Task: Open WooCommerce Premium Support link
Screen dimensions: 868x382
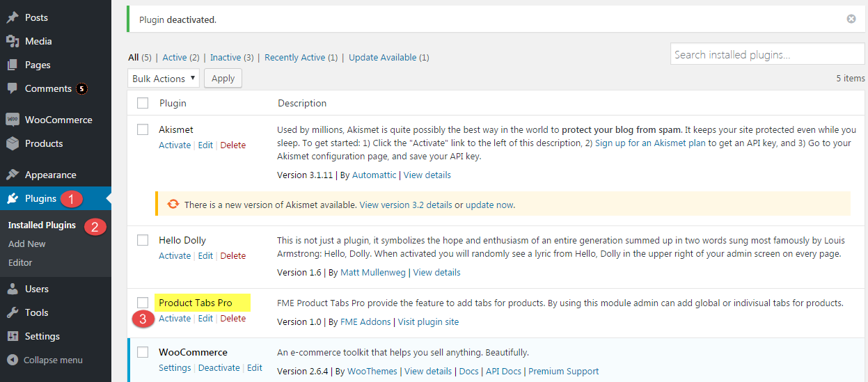Action: (564, 371)
